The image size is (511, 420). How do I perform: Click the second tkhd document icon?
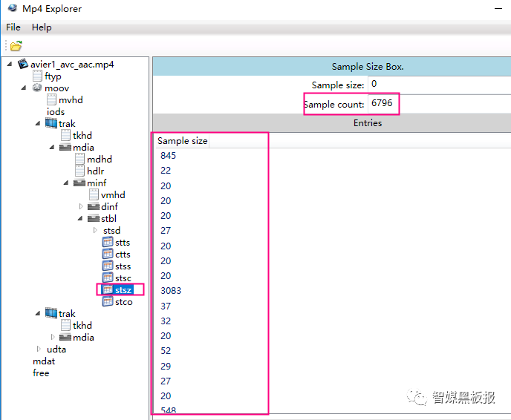(65, 325)
